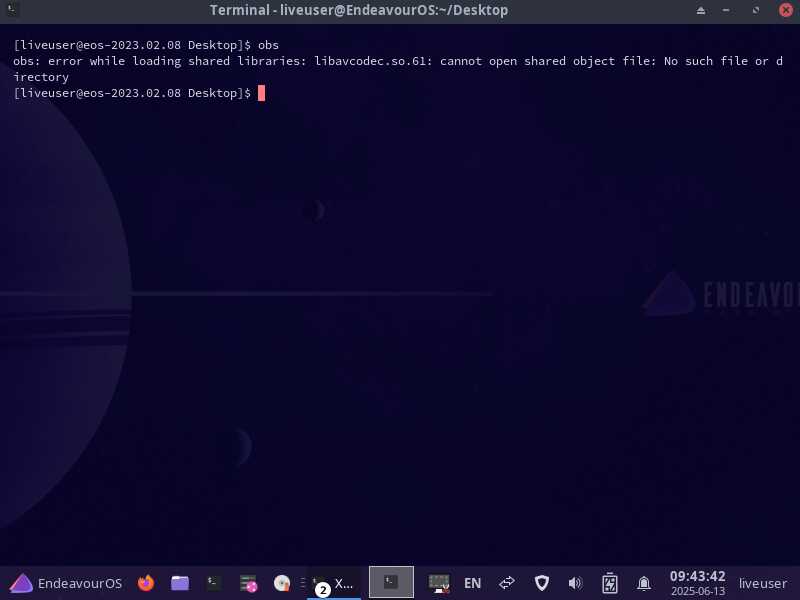Image resolution: width=800 pixels, height=600 pixels.
Task: Click the terminal prompt cursor line
Action: pos(139,93)
